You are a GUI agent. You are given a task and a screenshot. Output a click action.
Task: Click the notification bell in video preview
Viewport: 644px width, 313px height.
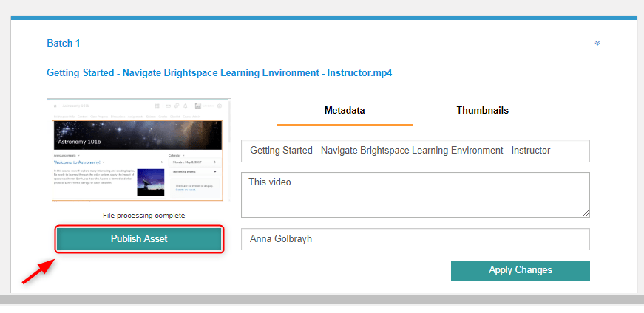tap(183, 106)
